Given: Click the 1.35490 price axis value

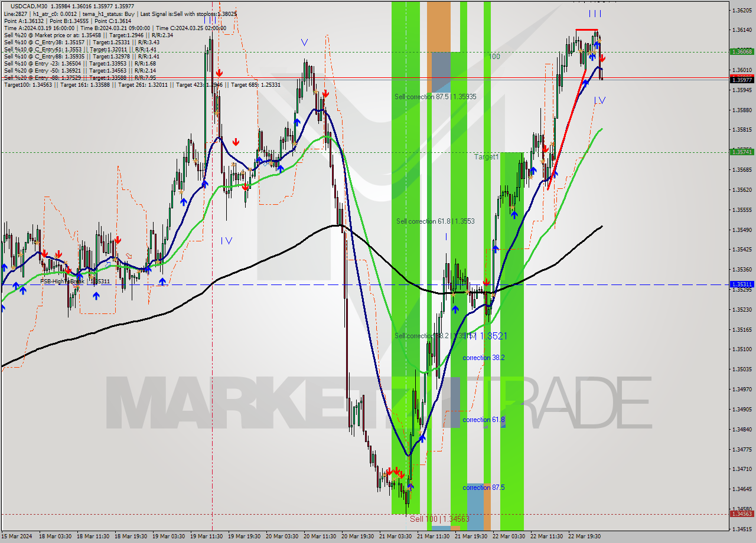Looking at the screenshot, I should [x=742, y=230].
